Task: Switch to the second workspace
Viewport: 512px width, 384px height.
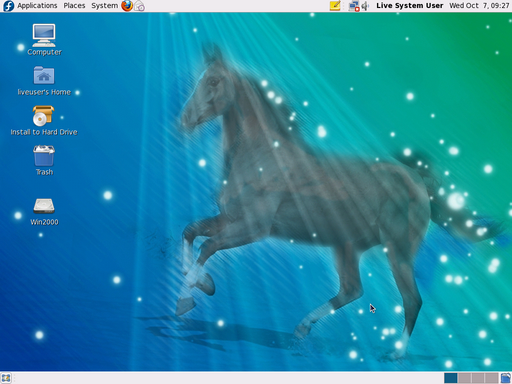Action: (464, 378)
